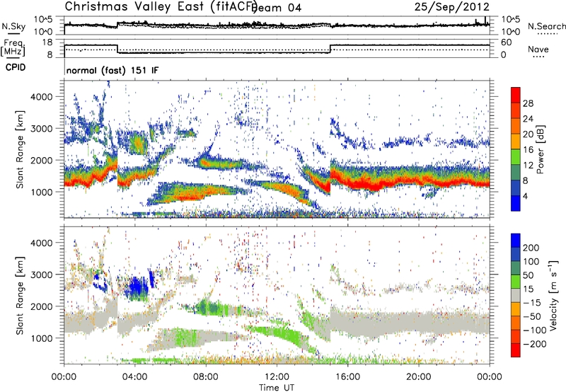Click the '12' label on Power colorbar
The width and height of the screenshot is (566, 392).
(x=528, y=166)
